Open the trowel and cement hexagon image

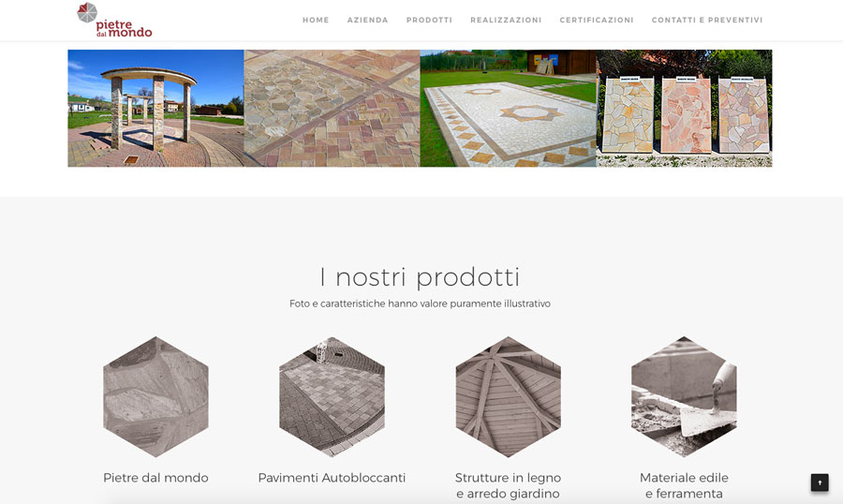click(x=684, y=397)
